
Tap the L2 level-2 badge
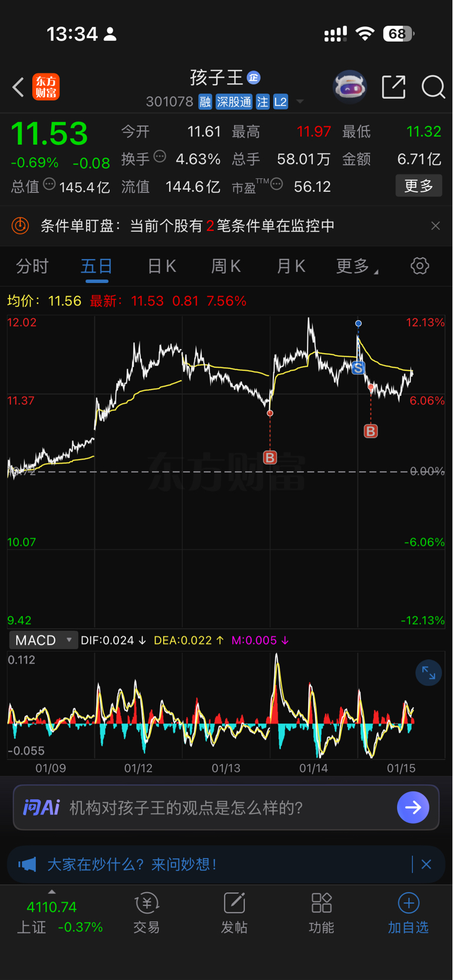click(x=281, y=102)
